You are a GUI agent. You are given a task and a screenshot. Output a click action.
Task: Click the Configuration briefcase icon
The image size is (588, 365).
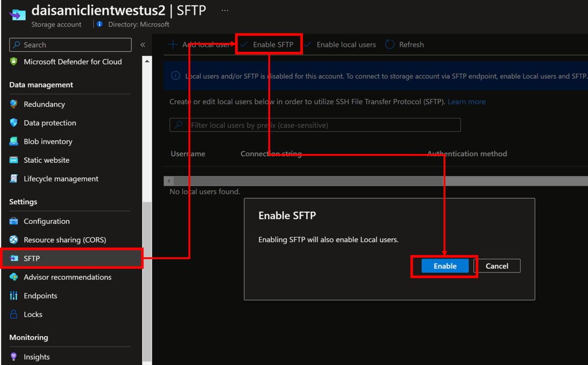point(14,221)
